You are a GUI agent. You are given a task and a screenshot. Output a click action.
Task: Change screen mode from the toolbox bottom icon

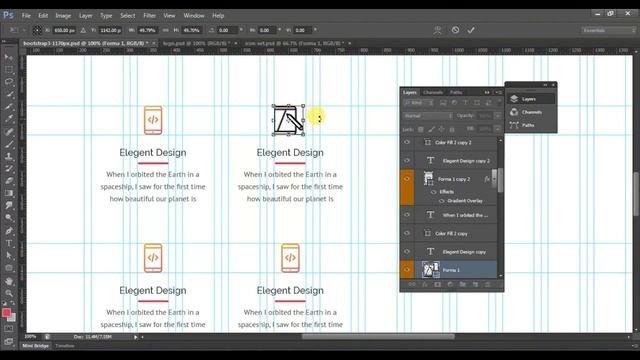tap(9, 341)
